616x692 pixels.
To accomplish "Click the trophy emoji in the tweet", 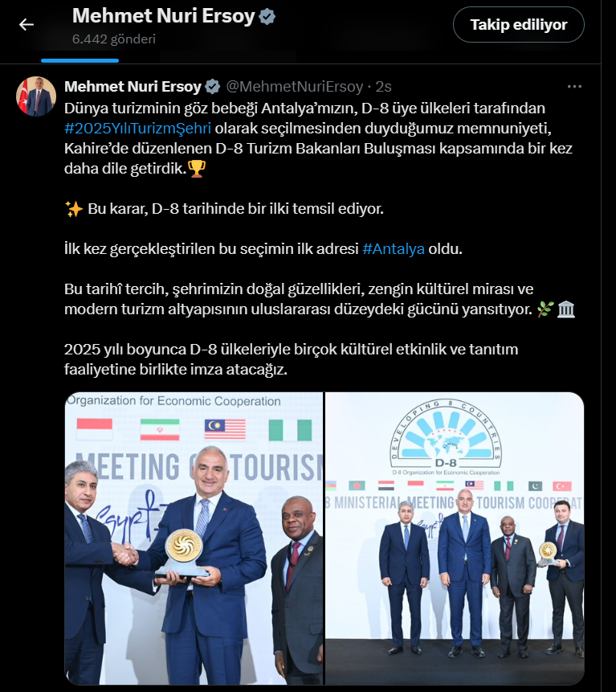I will 197,169.
